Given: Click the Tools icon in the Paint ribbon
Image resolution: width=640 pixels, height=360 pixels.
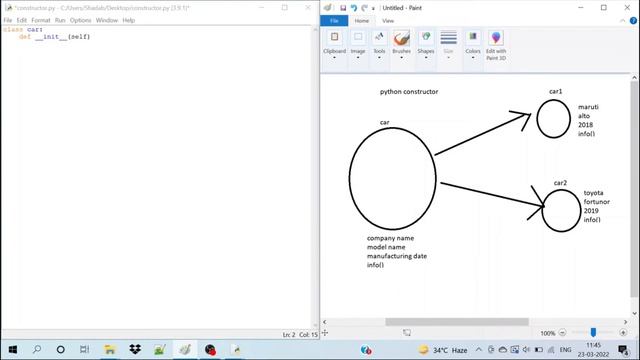Looking at the screenshot, I should [379, 37].
